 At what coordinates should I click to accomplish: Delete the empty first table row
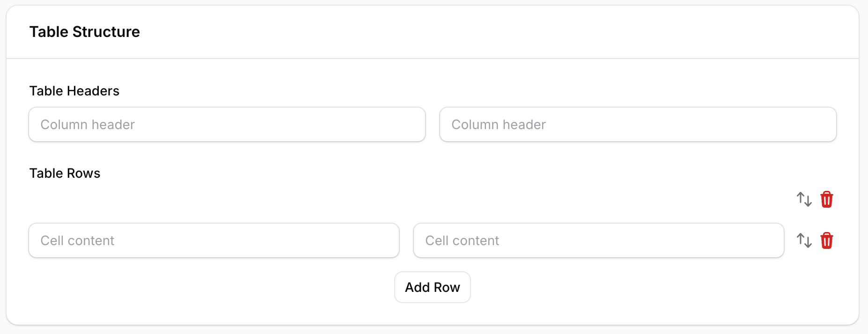tap(826, 199)
